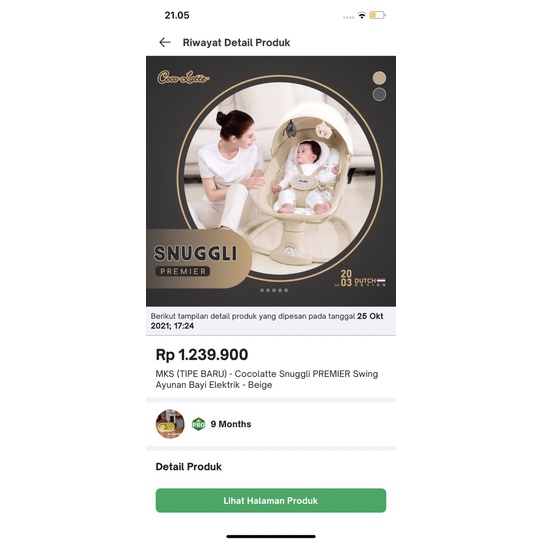Tap the Snuggli product photo
The image size is (543, 543).
(271, 181)
